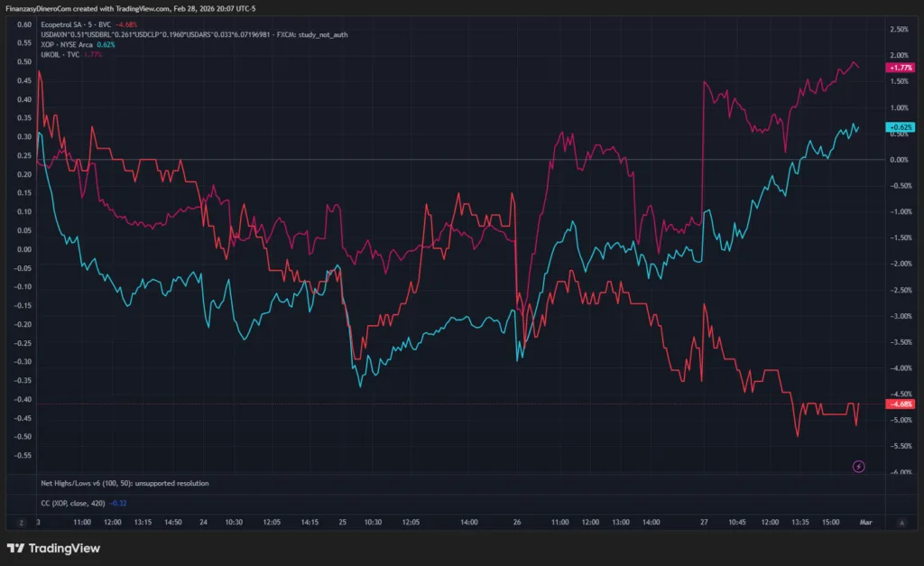Click the pink +1.77% price label

pos(900,68)
